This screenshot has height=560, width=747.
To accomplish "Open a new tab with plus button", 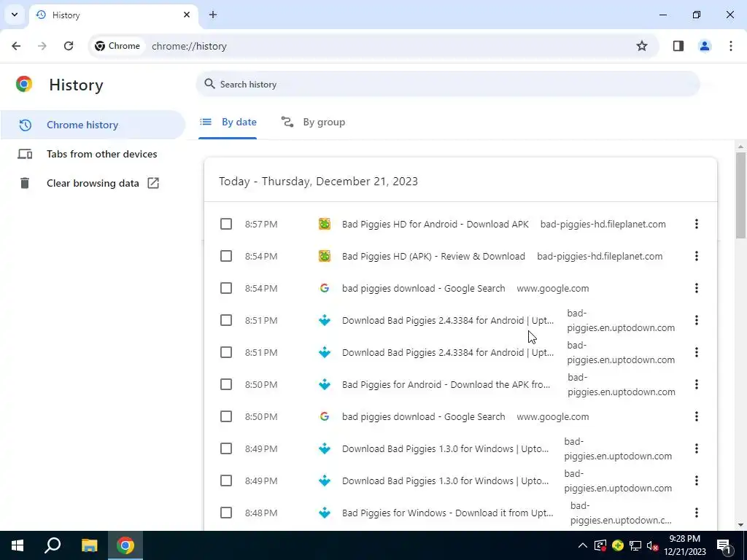I will (x=213, y=15).
